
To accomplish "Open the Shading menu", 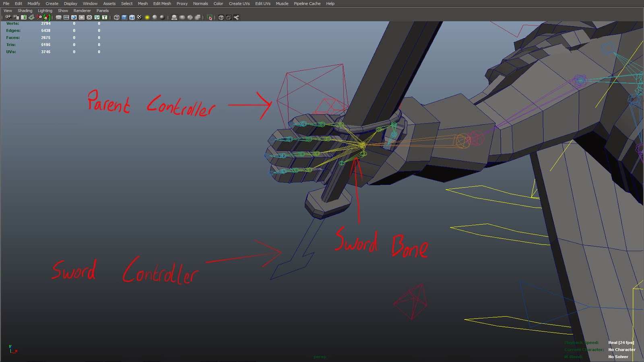I will tap(25, 10).
